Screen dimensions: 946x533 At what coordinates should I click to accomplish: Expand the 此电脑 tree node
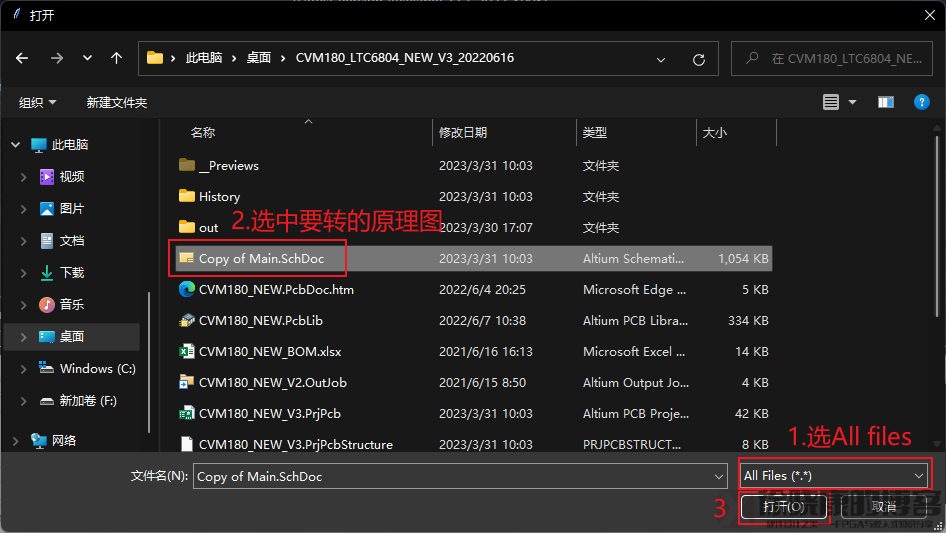(x=16, y=145)
